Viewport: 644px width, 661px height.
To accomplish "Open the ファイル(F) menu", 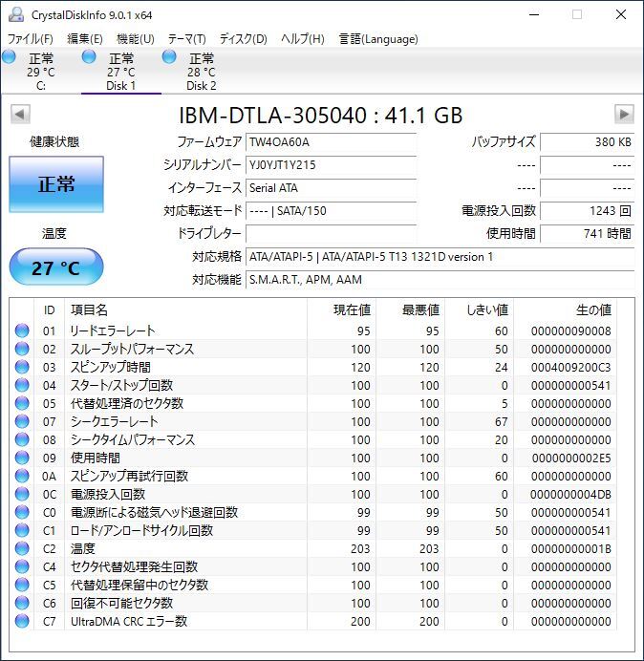I will coord(31,39).
